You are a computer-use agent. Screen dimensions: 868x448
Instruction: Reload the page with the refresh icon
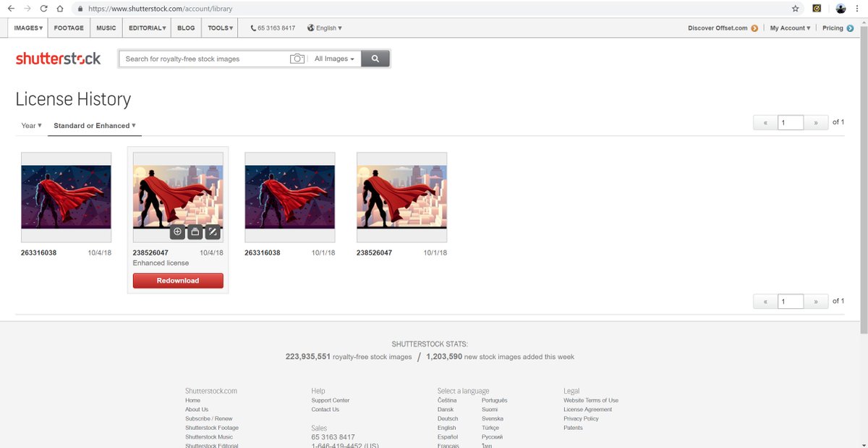tap(43, 9)
